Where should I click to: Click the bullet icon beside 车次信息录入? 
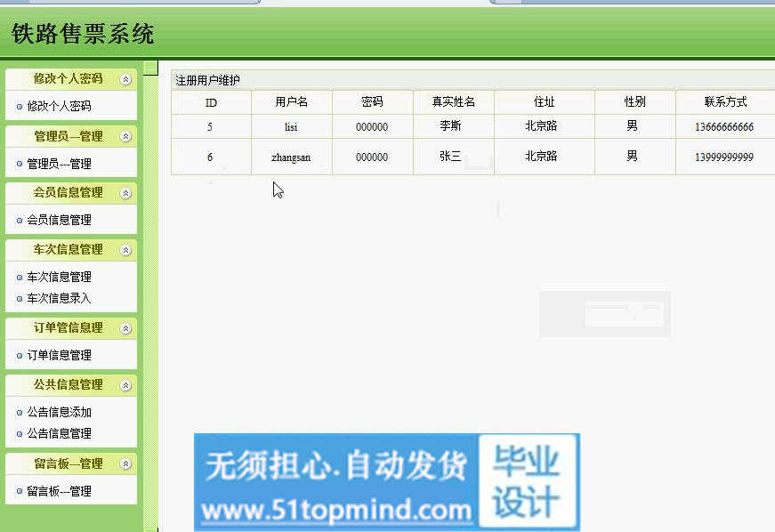point(20,299)
